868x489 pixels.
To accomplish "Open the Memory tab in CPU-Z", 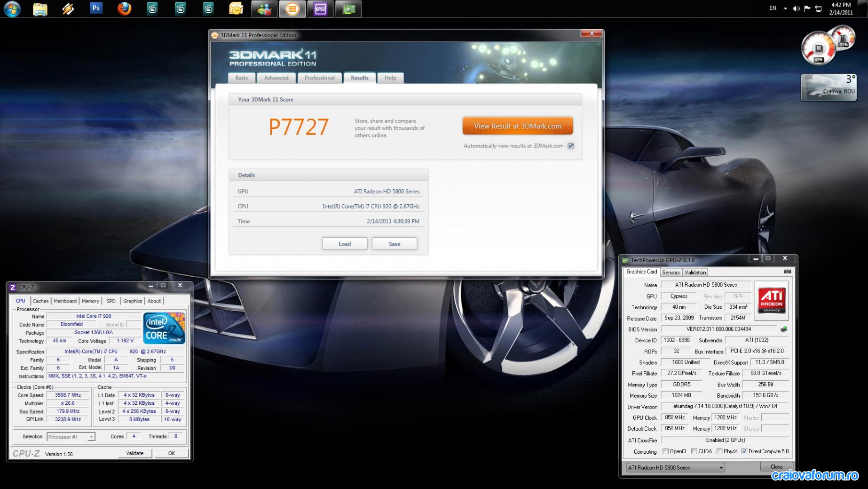I will [x=90, y=301].
